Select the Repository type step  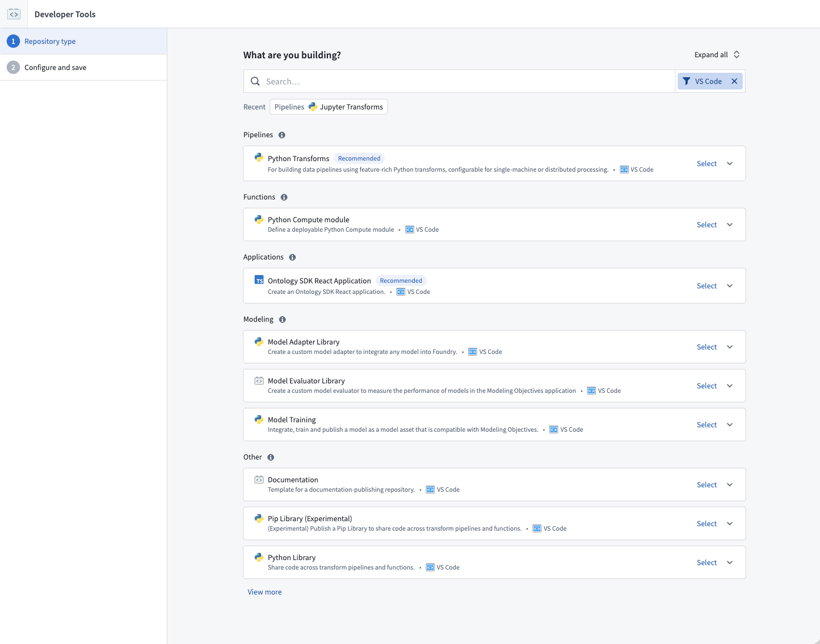tap(50, 41)
